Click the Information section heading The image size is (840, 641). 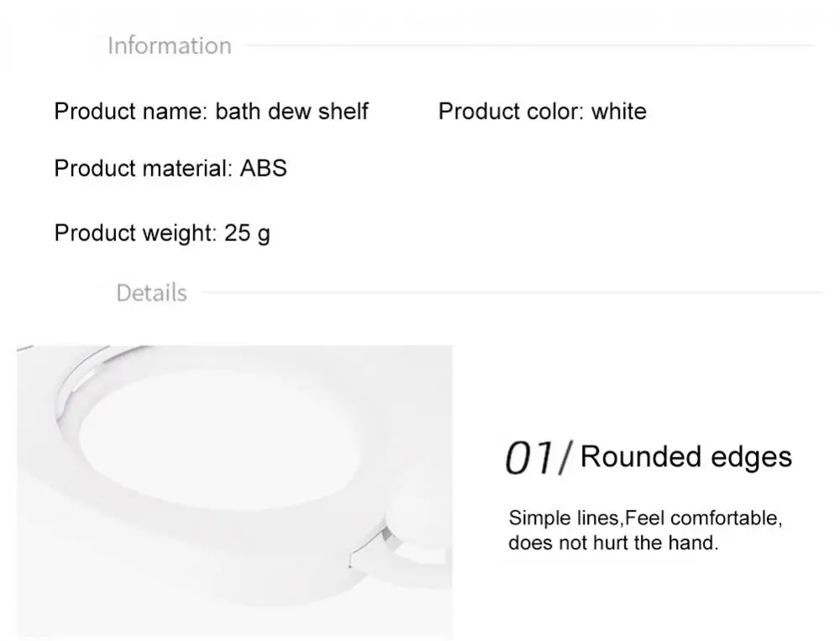(x=169, y=45)
